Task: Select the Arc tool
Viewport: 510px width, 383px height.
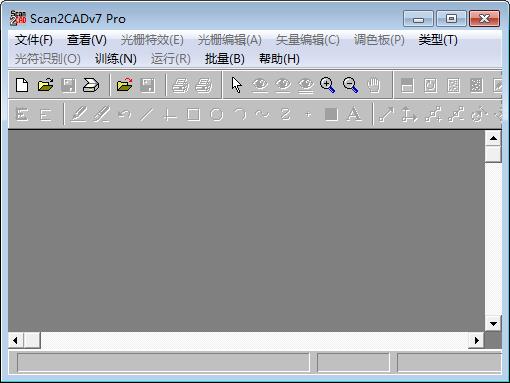Action: click(240, 114)
